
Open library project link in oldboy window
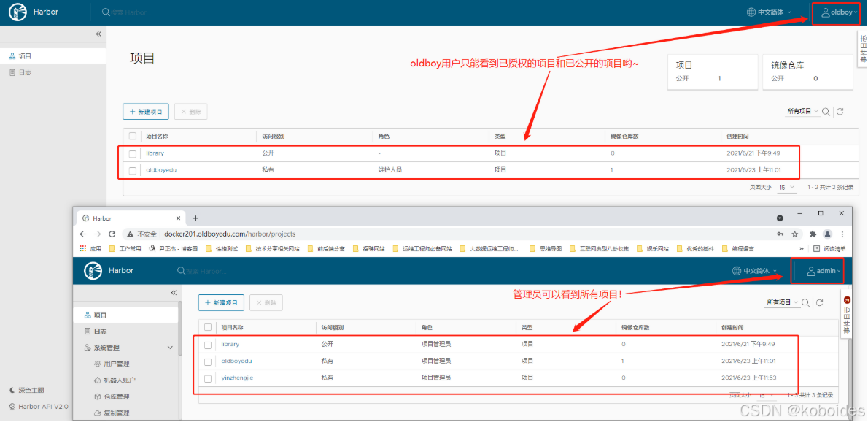point(155,153)
